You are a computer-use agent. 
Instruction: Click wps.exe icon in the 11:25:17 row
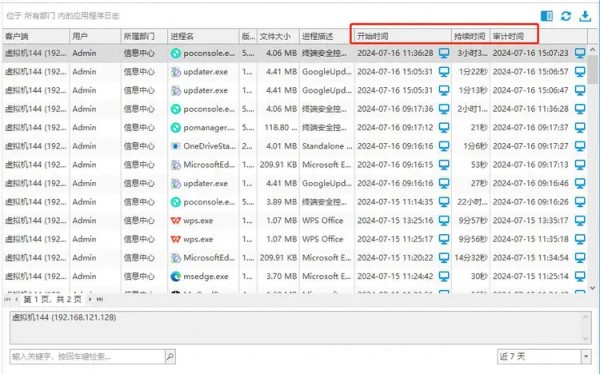176,239
